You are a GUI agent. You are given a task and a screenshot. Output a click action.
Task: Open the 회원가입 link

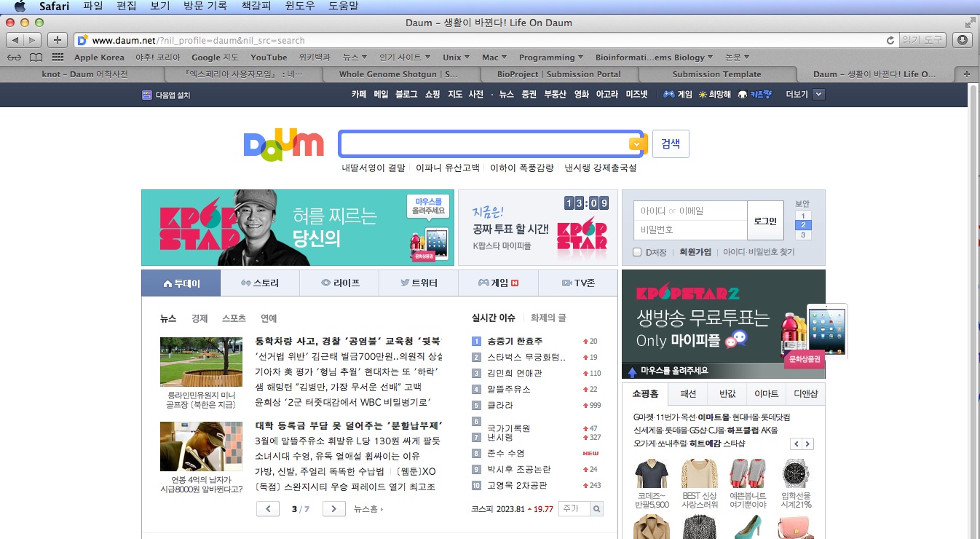pyautogui.click(x=695, y=252)
